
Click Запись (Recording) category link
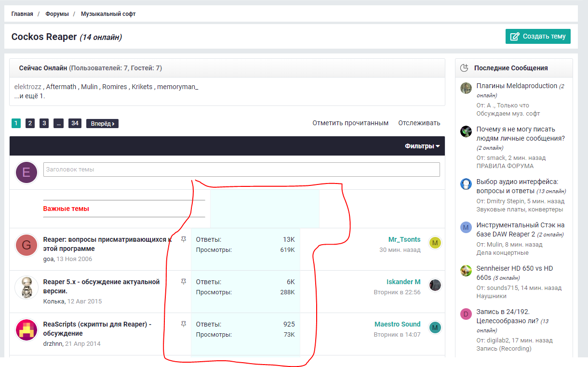[x=504, y=349]
